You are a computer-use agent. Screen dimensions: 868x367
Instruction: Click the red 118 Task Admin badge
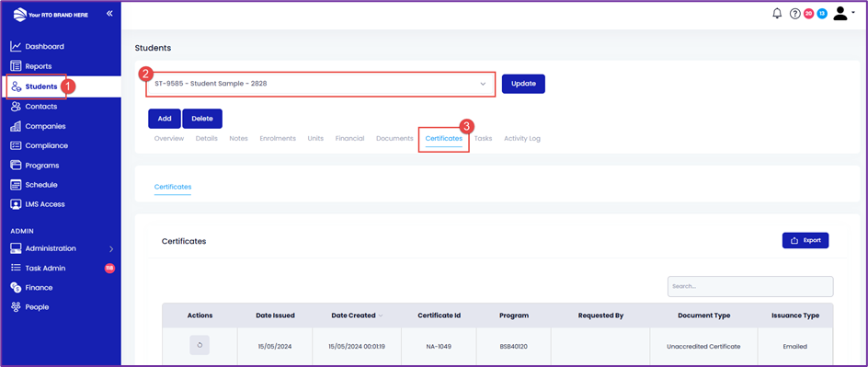(109, 268)
